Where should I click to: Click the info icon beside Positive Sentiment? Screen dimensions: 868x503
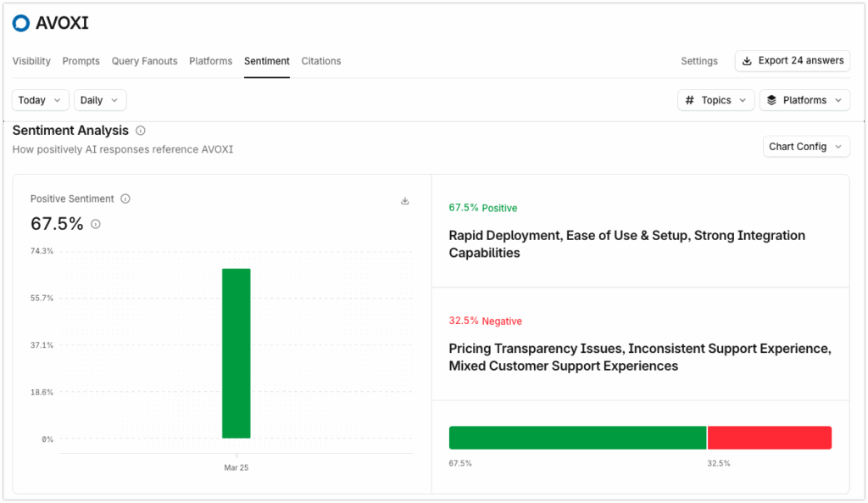125,198
